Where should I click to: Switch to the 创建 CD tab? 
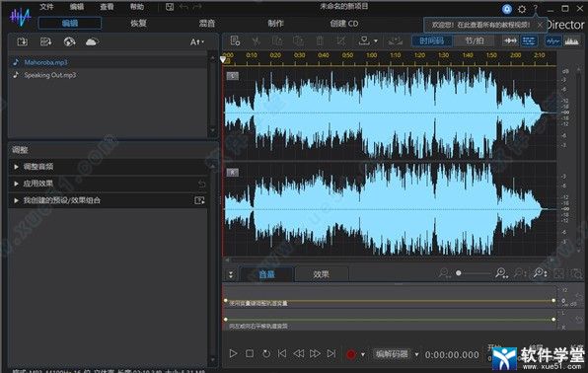[x=344, y=24]
